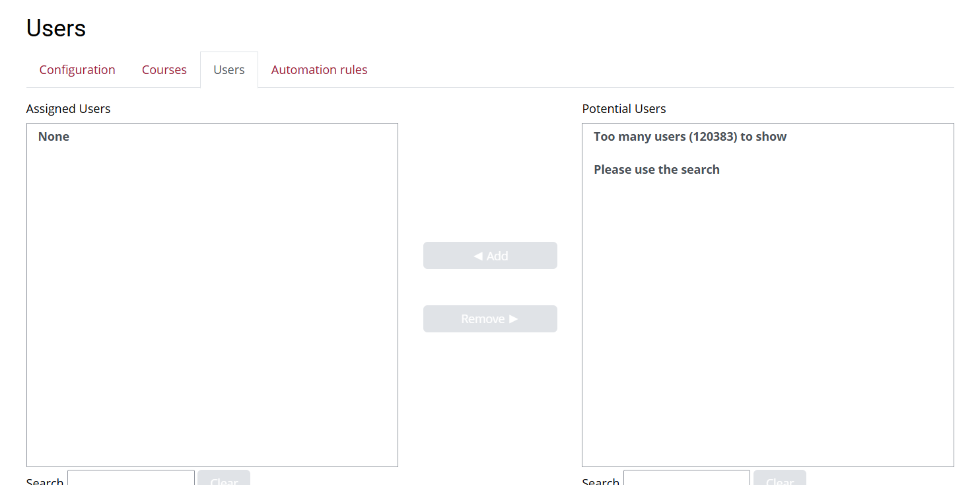Screen dimensions: 980x485
Task: Clear the Potential Users search
Action: coord(780,480)
